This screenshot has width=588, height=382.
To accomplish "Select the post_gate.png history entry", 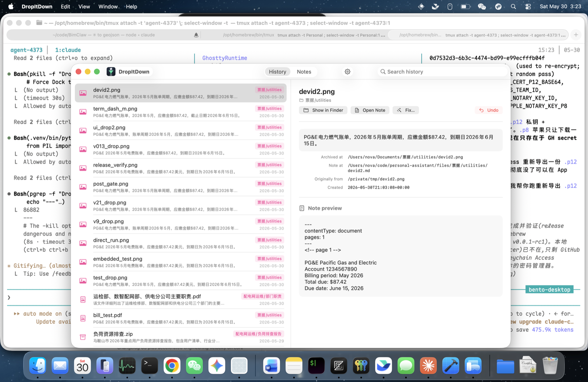I will tap(180, 187).
